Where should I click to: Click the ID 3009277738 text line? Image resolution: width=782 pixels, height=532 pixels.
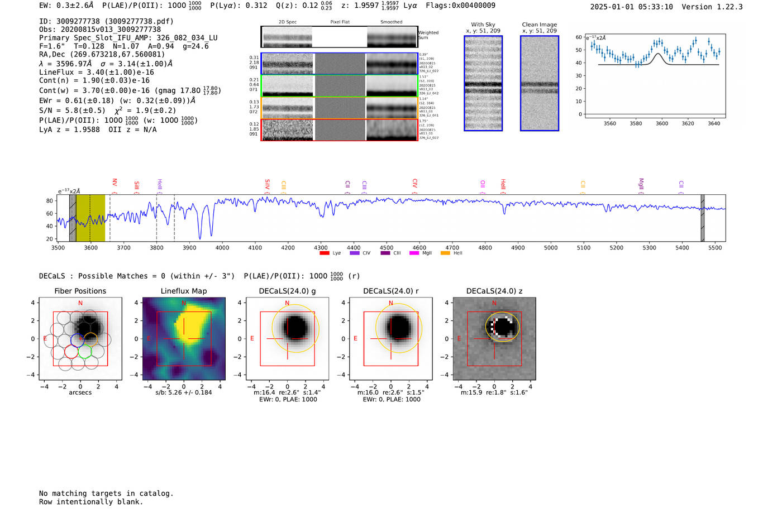(106, 21)
